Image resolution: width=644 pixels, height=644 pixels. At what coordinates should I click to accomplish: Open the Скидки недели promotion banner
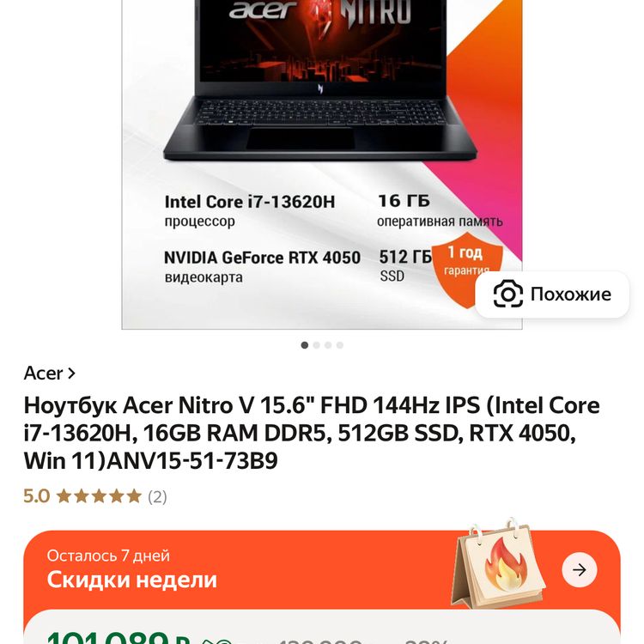(322, 569)
